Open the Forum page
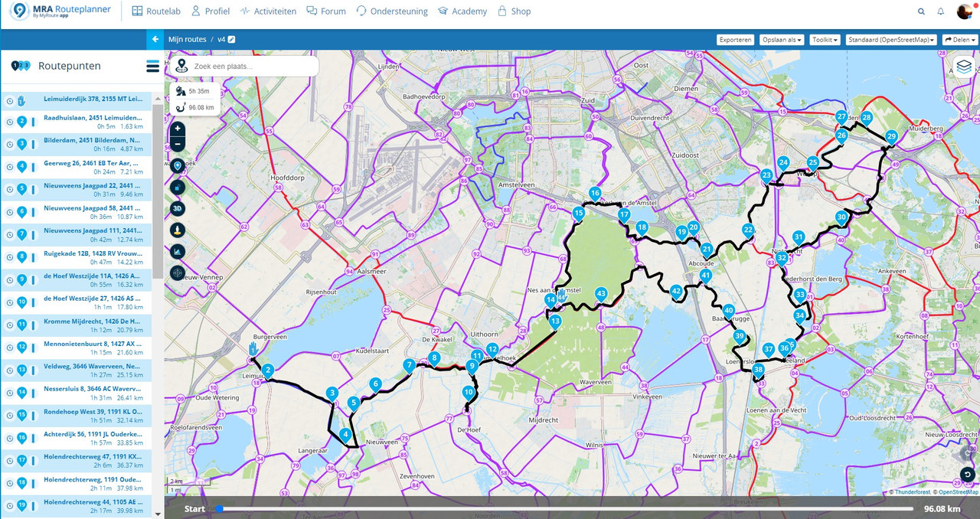Screen dimensions: 980x519 tap(326, 11)
